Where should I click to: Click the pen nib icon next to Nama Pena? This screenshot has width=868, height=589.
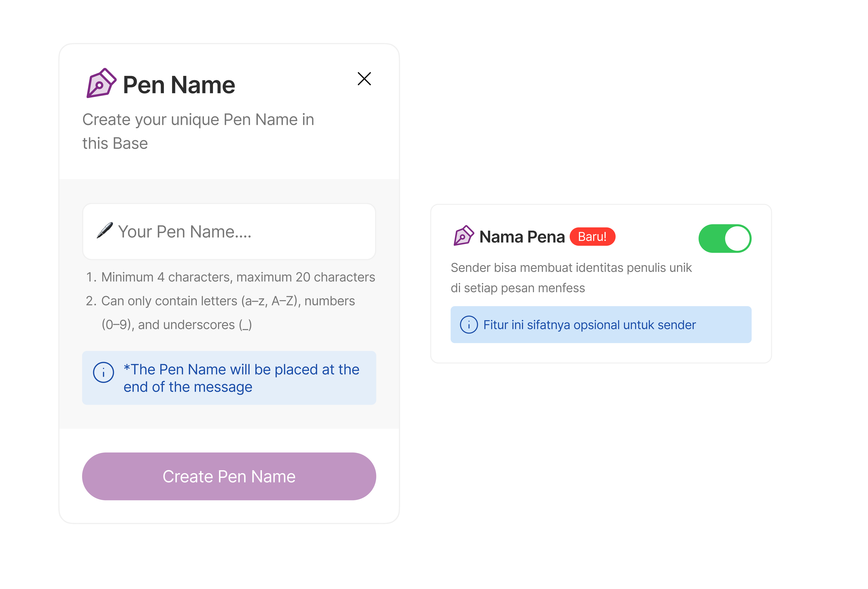(464, 235)
